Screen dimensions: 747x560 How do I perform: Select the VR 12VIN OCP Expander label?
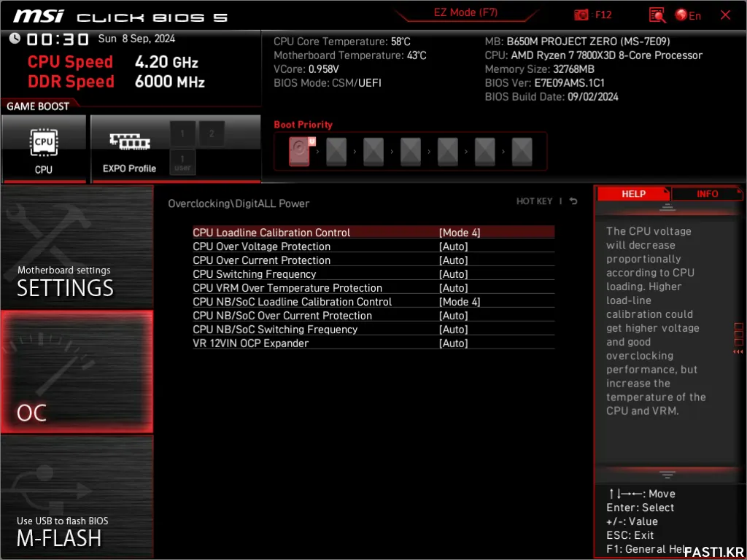(251, 343)
